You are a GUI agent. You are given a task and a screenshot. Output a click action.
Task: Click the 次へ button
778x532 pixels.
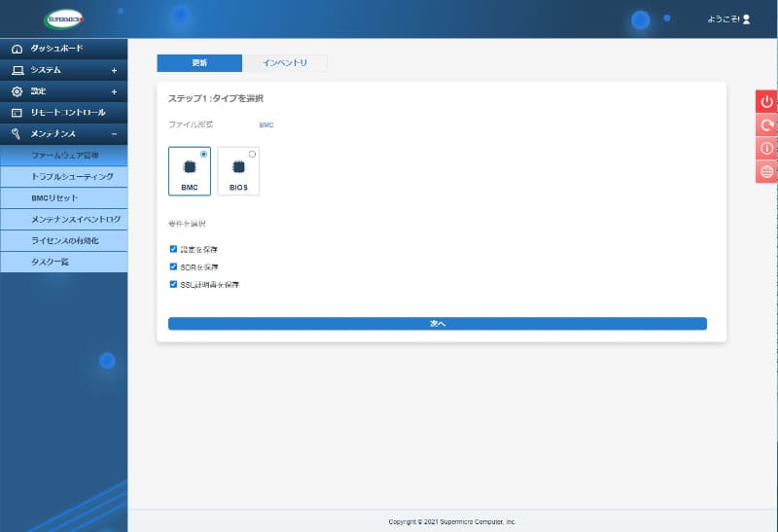pyautogui.click(x=437, y=324)
